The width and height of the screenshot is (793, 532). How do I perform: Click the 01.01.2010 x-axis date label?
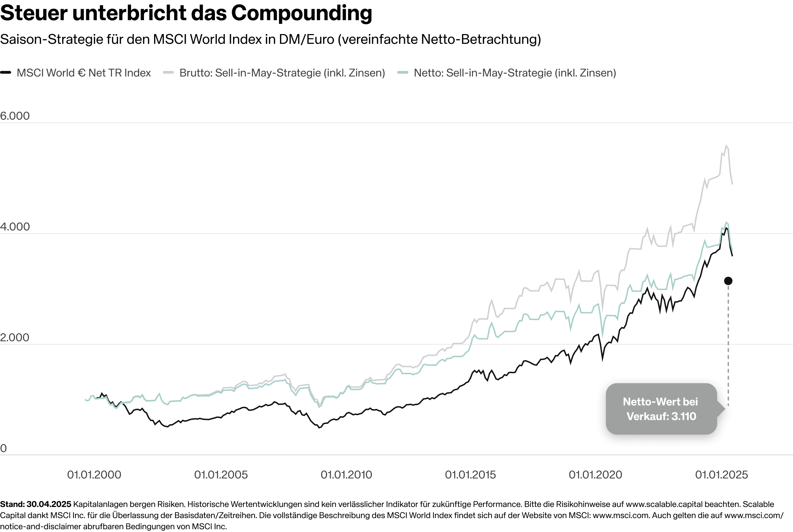(346, 475)
